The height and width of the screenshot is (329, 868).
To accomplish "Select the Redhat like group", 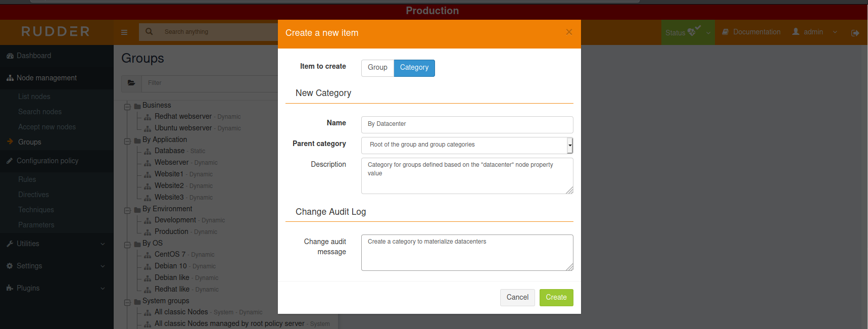I will pos(172,290).
